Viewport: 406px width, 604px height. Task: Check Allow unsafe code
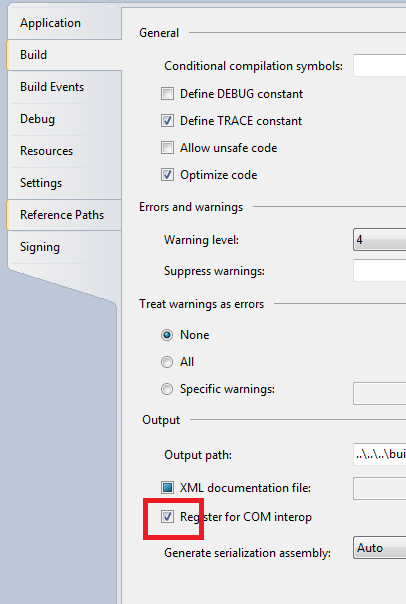pyautogui.click(x=167, y=148)
